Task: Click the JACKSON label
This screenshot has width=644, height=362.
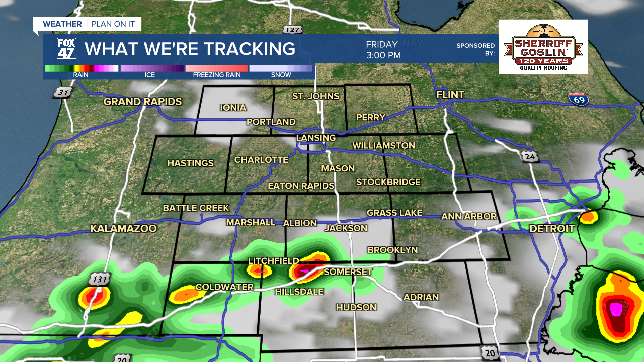Action: click(x=346, y=228)
